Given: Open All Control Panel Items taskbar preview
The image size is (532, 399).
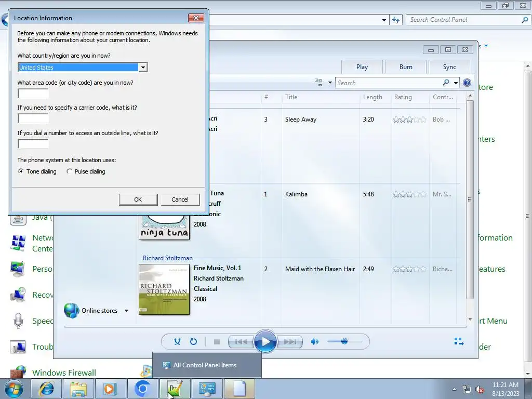Looking at the screenshot, I should [x=207, y=365].
